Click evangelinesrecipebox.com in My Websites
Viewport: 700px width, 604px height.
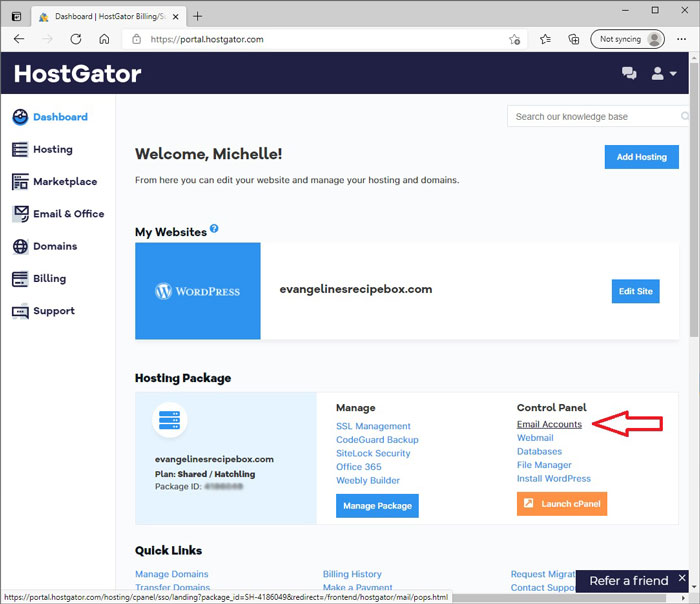coord(356,289)
